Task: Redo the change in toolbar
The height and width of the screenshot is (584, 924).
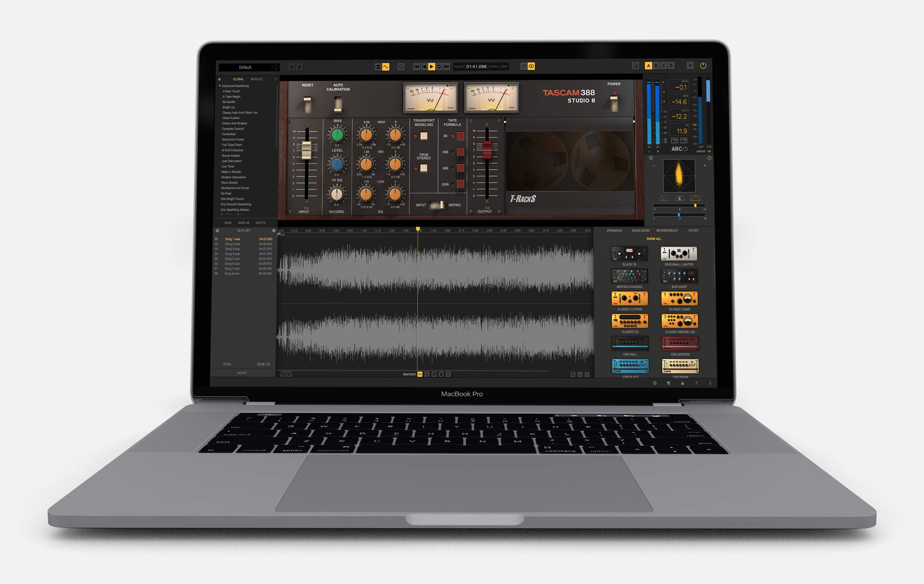Action: click(x=300, y=67)
